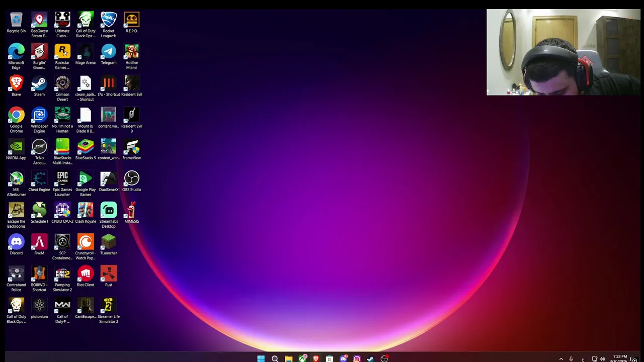Open Microsoft Edge desktop shortcut
This screenshot has height=362, width=644.
click(x=16, y=57)
